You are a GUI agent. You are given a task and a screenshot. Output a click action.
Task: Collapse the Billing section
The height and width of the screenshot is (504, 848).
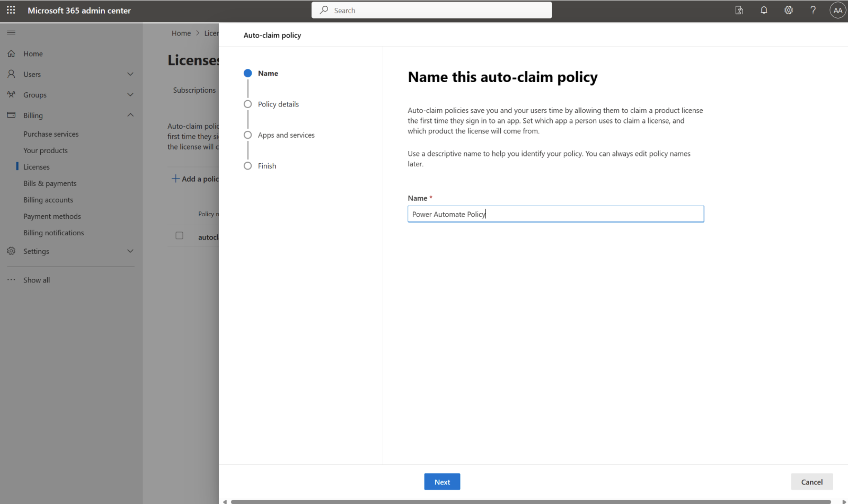pos(131,115)
